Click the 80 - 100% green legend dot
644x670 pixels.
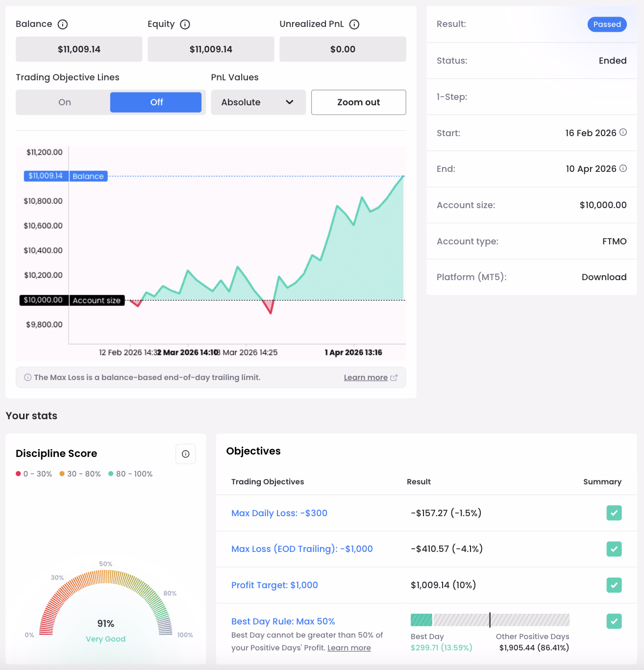(x=111, y=474)
